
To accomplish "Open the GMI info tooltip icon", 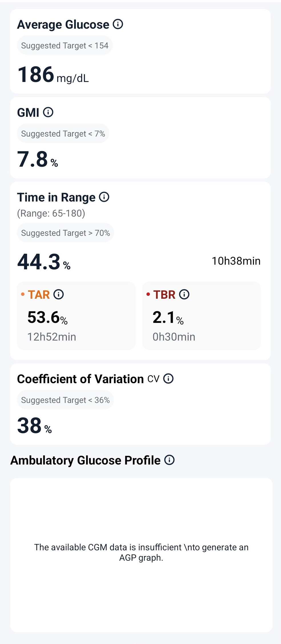I will [48, 112].
